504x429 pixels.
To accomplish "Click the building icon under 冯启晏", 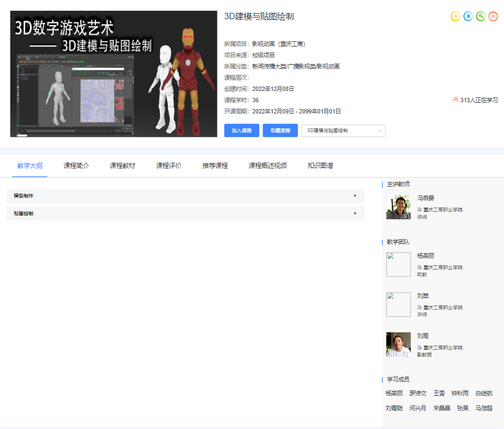I will [x=420, y=210].
